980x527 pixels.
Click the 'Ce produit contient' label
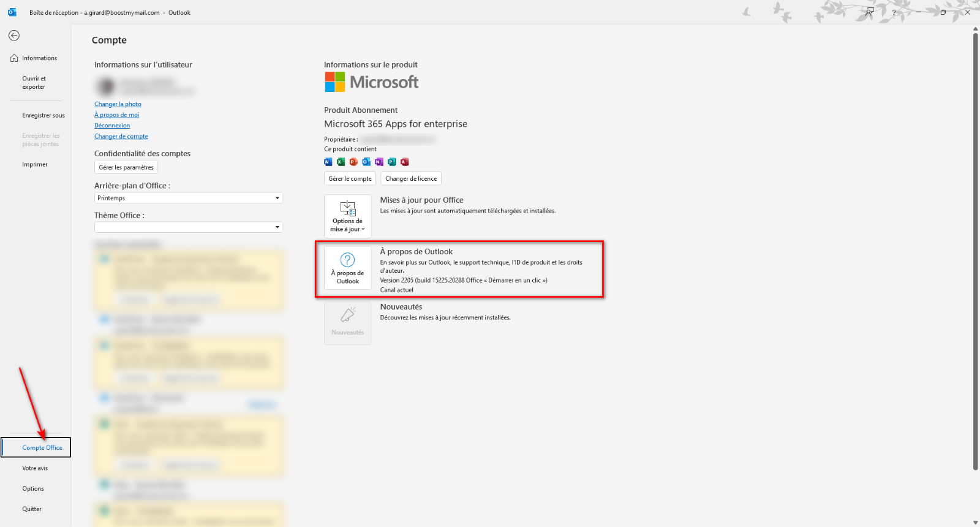[x=350, y=149]
